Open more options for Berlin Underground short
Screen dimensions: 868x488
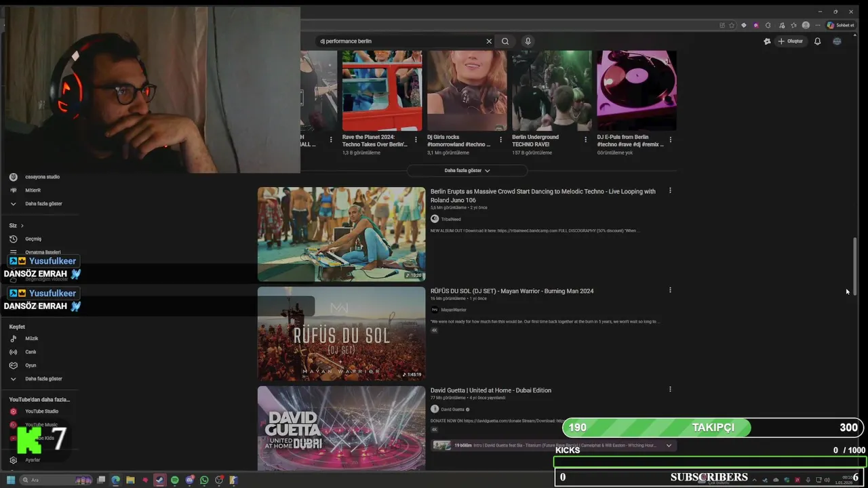click(x=586, y=140)
